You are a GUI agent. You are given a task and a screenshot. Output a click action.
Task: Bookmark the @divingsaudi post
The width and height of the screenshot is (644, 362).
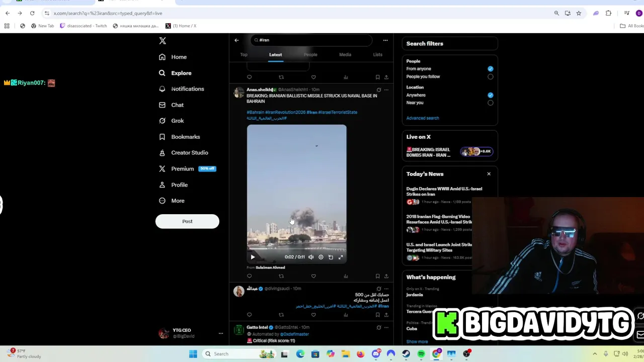tap(377, 315)
